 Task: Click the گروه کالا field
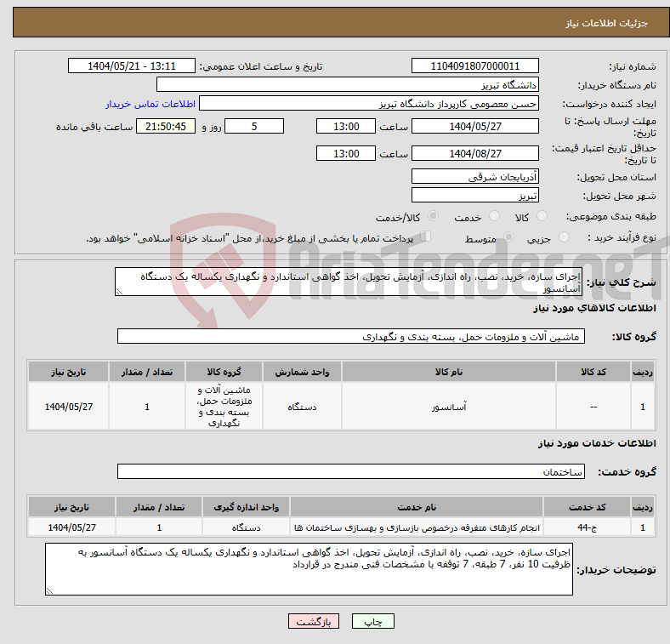click(351, 337)
